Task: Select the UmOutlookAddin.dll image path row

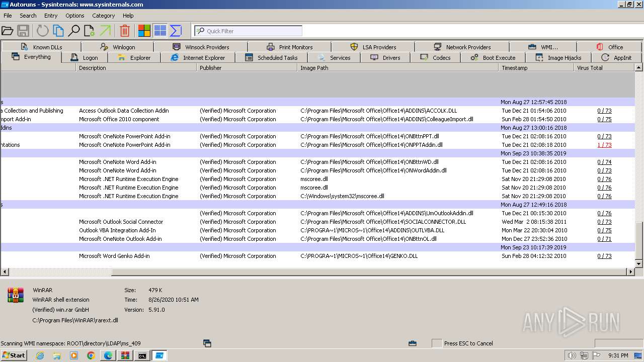Action: [318, 213]
